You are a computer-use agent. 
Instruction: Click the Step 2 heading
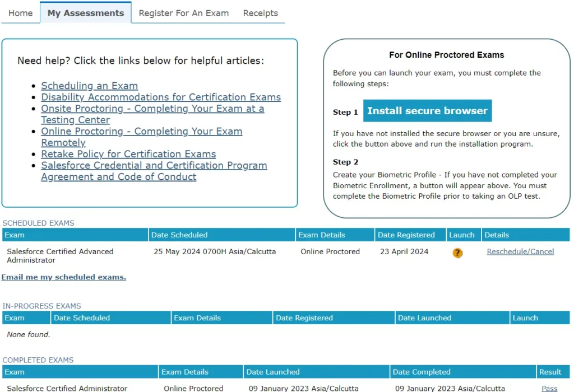[x=345, y=162]
